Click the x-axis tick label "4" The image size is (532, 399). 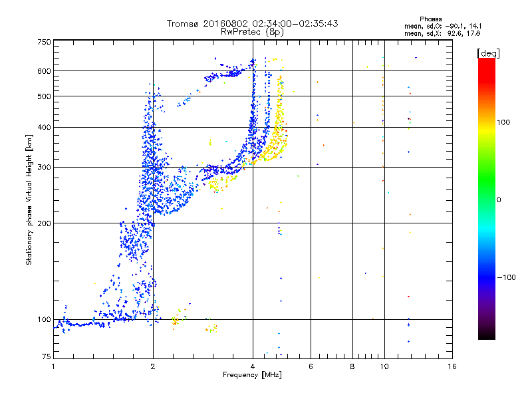pyautogui.click(x=253, y=366)
